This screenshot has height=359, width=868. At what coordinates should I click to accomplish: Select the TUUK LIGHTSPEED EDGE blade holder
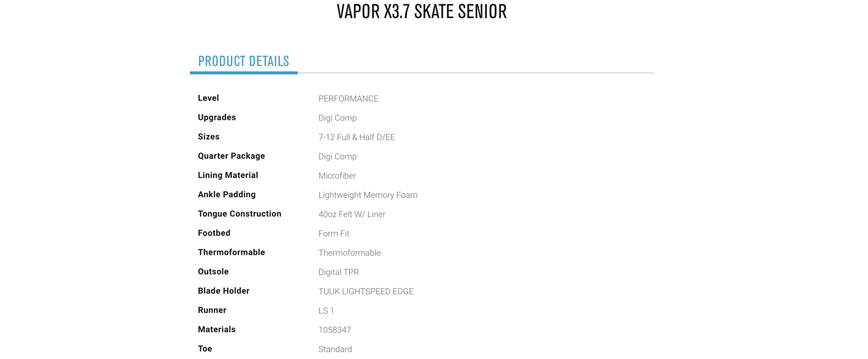pos(366,291)
